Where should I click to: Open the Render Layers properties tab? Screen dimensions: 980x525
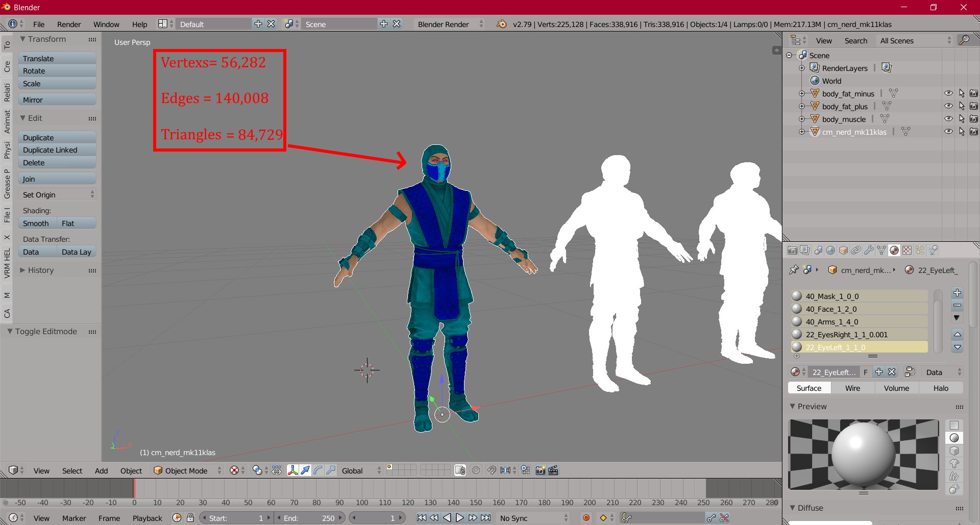tap(805, 250)
